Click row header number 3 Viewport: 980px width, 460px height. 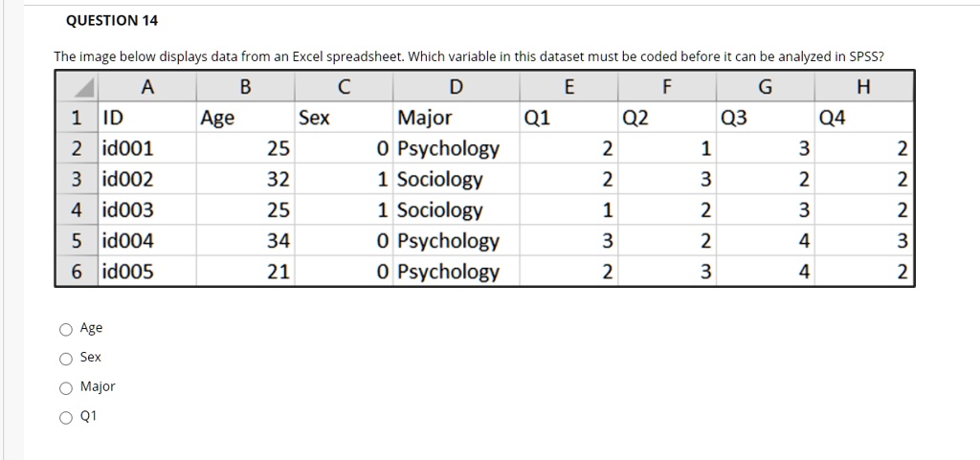pyautogui.click(x=77, y=179)
